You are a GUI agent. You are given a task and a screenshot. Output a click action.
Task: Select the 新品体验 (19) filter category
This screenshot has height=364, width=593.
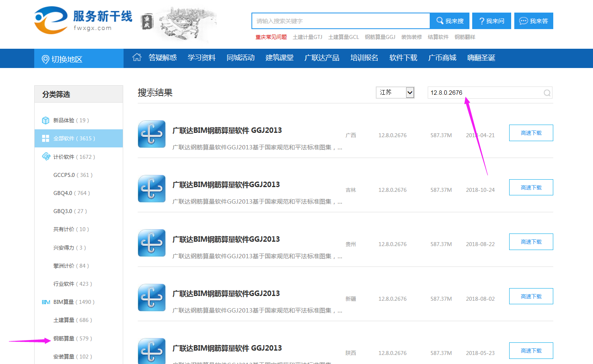71,120
